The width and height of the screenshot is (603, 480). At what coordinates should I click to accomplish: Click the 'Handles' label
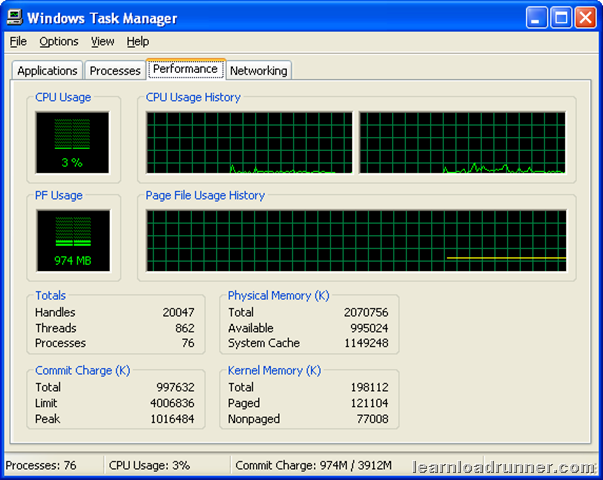click(x=55, y=312)
